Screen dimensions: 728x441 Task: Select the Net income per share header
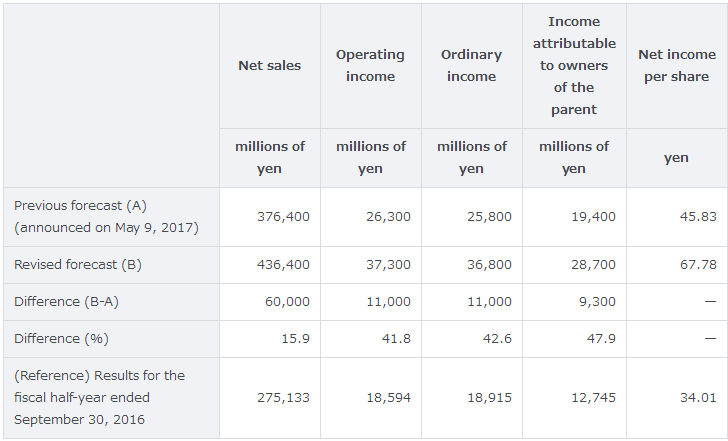coord(676,65)
